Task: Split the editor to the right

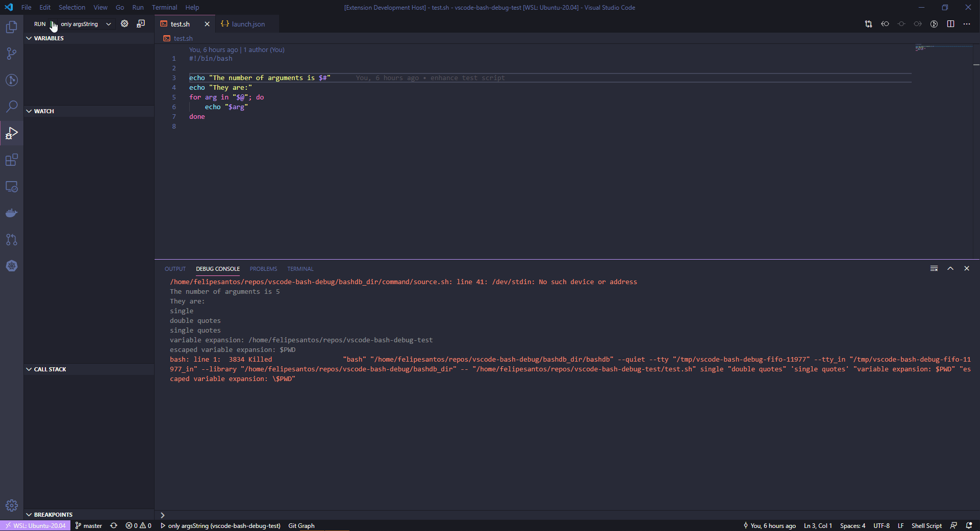Action: click(x=950, y=24)
